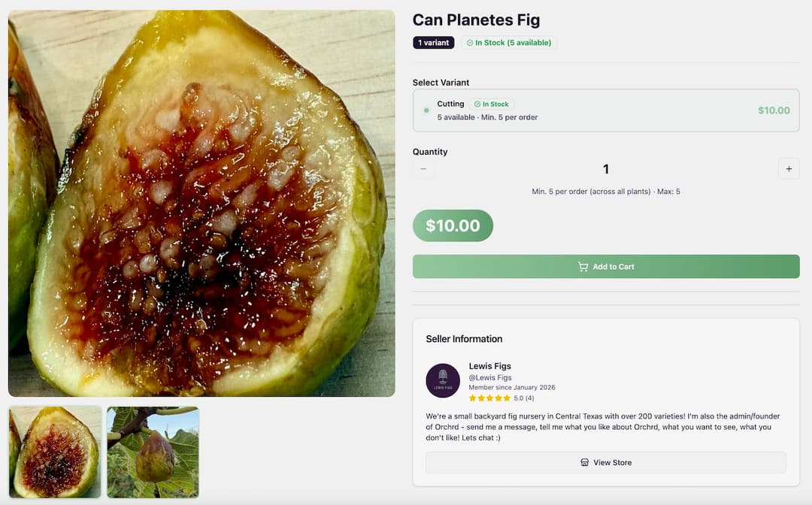This screenshot has height=505, width=812.
Task: Open the seller review count (4)
Action: coord(529,398)
